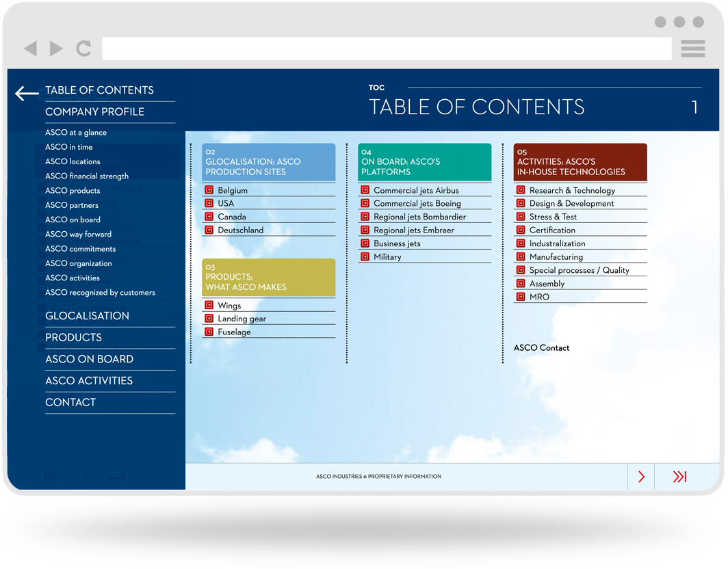Viewport: 728px width, 569px height.
Task: Click red icon beside Wings
Action: pos(209,305)
